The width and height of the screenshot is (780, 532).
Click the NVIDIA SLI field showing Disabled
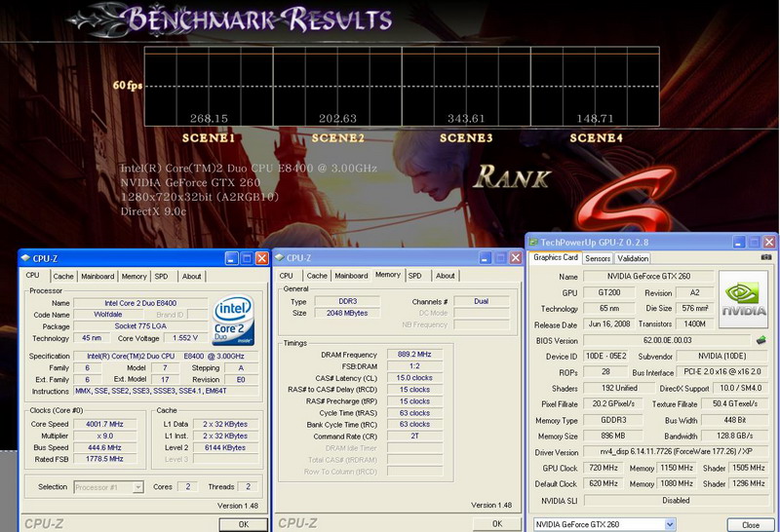(x=675, y=500)
